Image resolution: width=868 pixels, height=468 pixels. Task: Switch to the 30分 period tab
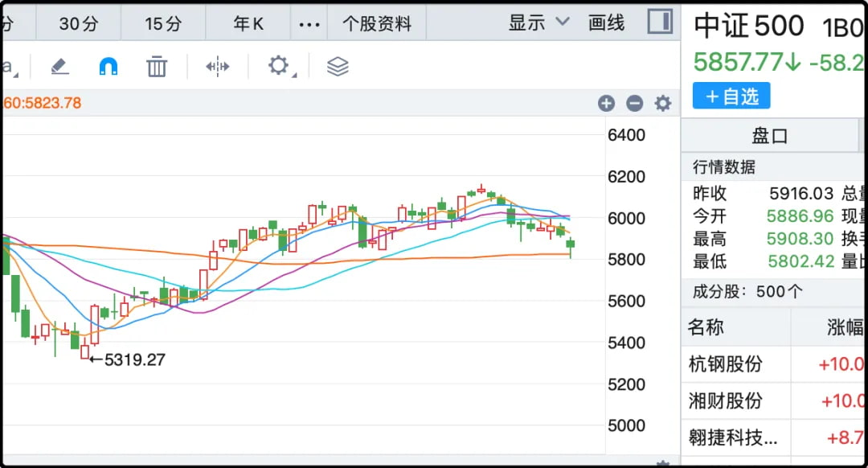79,24
